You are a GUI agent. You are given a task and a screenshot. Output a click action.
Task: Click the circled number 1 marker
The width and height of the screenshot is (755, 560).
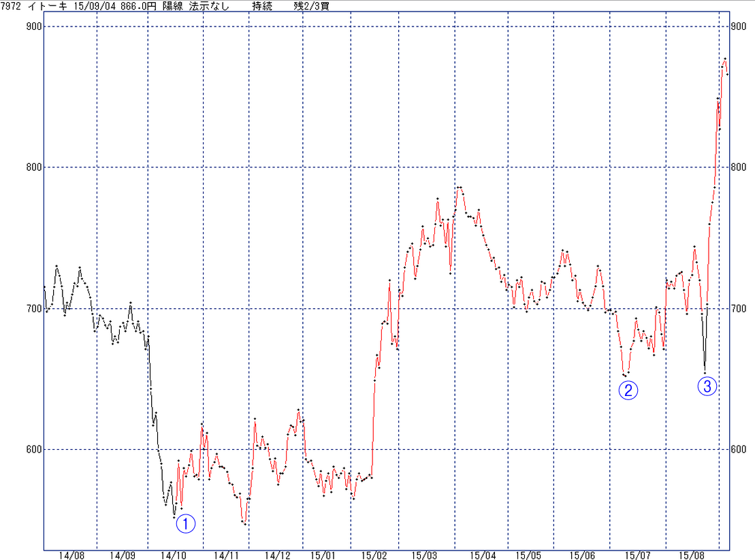pyautogui.click(x=186, y=524)
